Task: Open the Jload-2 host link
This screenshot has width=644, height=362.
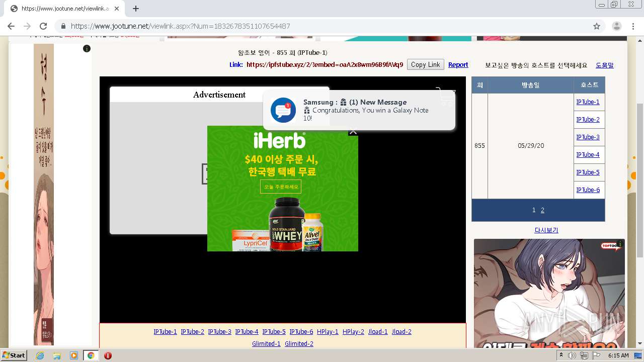Action: 401,332
